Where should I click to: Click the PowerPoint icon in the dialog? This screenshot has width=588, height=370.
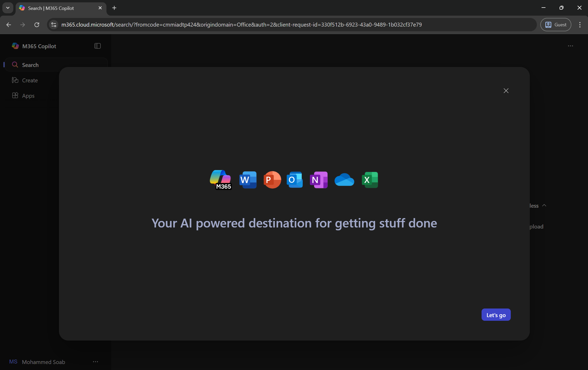[272, 180]
